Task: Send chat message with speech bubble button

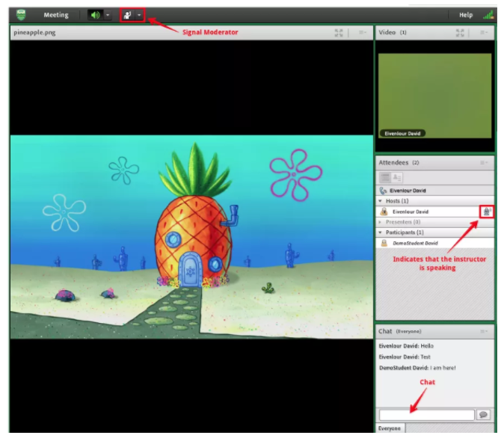Action: coord(483,415)
